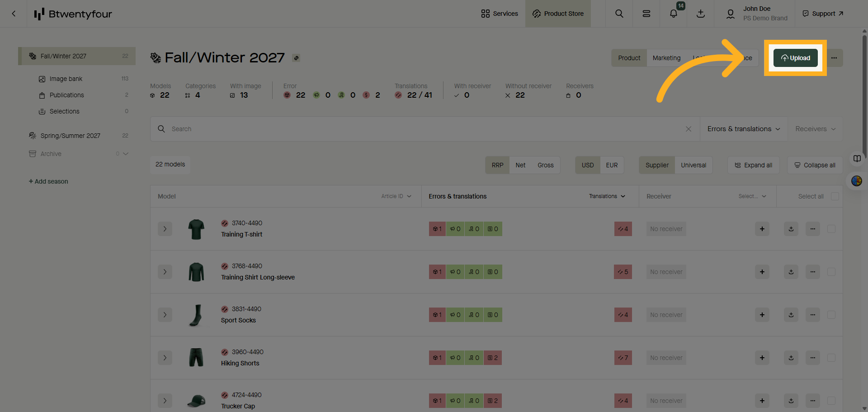This screenshot has height=412, width=868.
Task: Click the Image bank sidebar icon
Action: [42, 78]
